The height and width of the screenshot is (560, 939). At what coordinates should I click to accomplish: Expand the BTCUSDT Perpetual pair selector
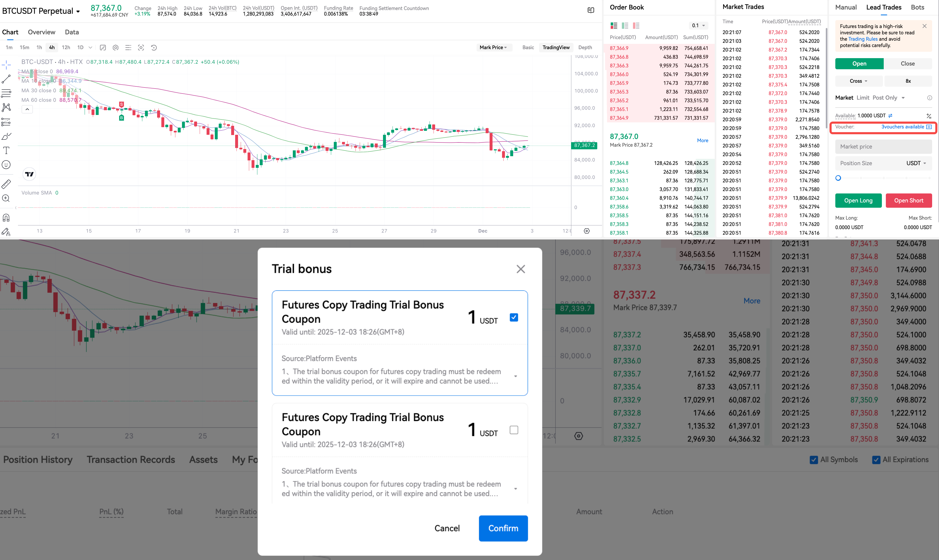point(41,11)
